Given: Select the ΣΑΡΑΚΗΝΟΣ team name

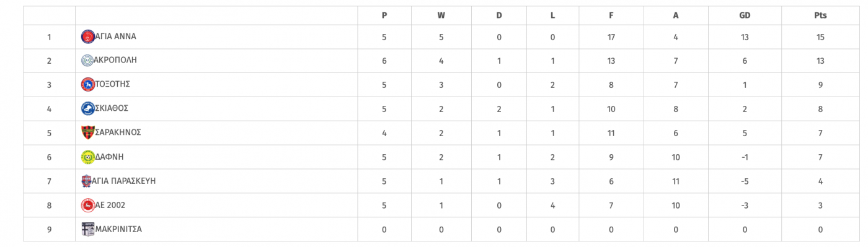Looking at the screenshot, I should (x=118, y=132).
